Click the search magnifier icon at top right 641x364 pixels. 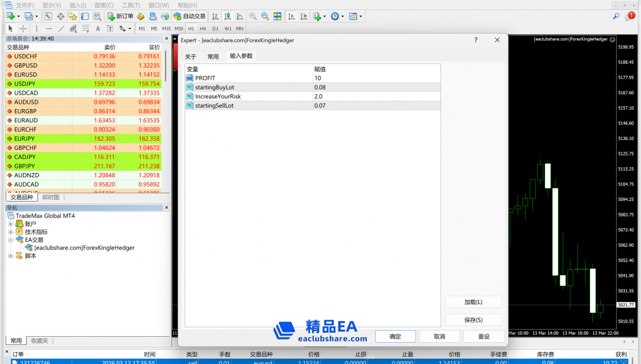coord(616,16)
